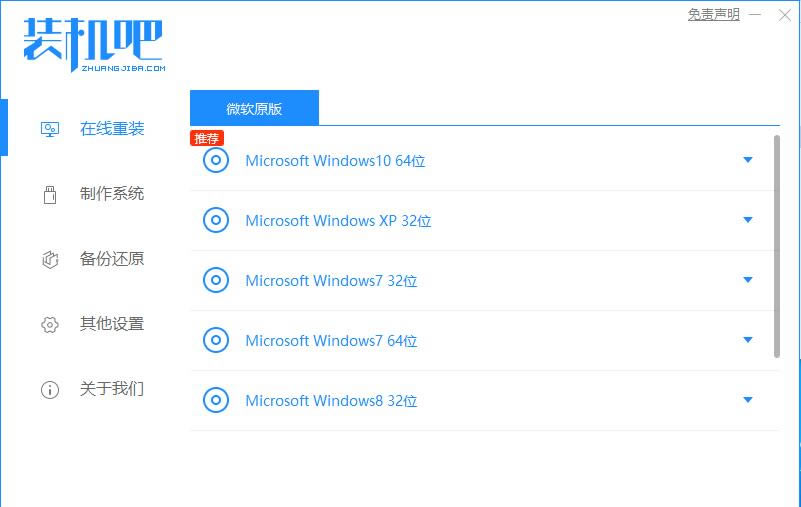Click the 推荐 red badge
Image resolution: width=801 pixels, height=507 pixels.
[207, 138]
